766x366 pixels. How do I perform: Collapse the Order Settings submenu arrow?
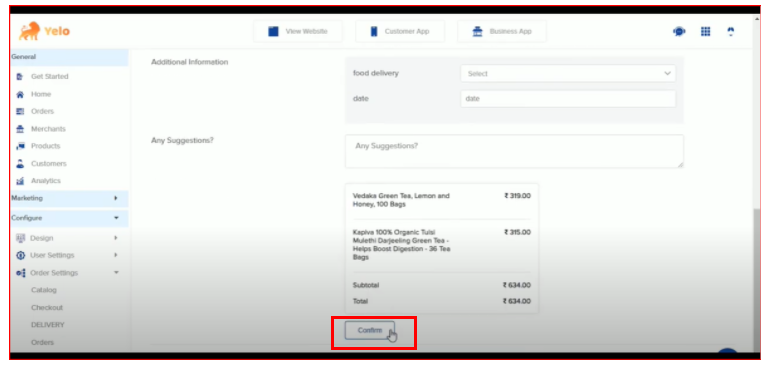coord(116,273)
